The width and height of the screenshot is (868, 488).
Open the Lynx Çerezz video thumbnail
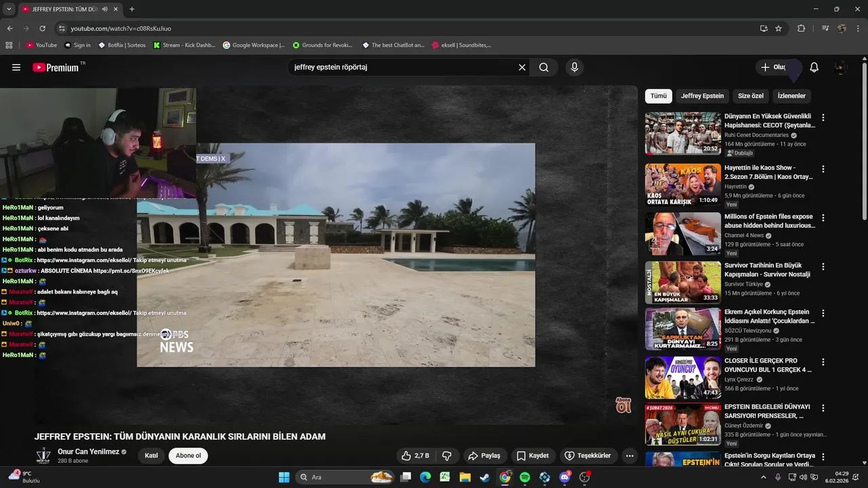pos(683,378)
